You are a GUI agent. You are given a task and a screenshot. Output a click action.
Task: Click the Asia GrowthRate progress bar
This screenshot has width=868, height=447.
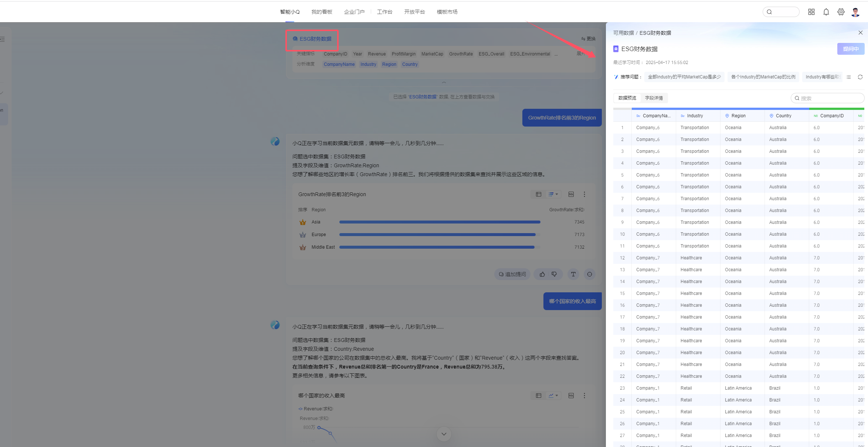click(x=440, y=222)
